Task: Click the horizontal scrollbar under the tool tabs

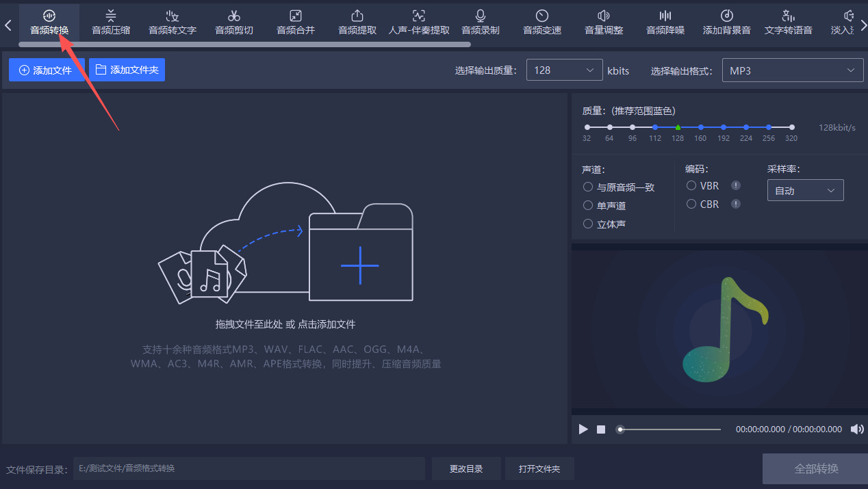Action: coord(245,44)
